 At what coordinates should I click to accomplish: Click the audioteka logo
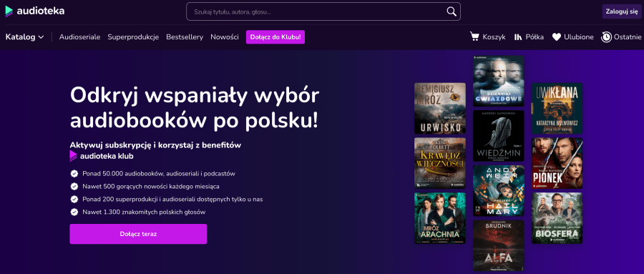coord(35,11)
